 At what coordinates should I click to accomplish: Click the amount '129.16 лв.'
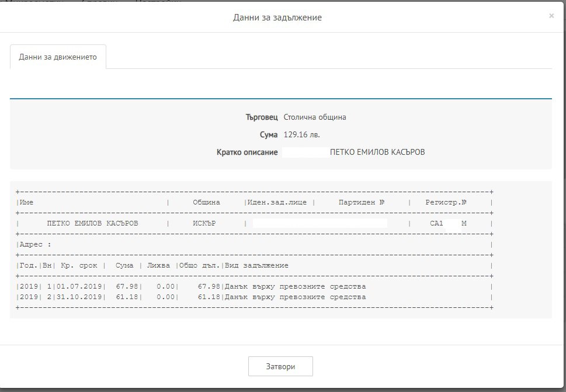click(301, 134)
